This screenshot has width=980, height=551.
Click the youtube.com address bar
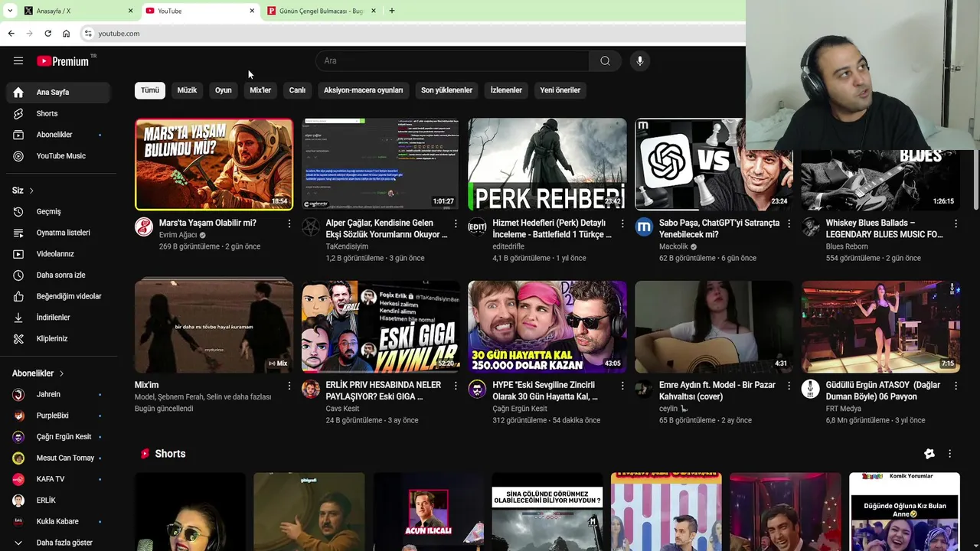(x=413, y=34)
